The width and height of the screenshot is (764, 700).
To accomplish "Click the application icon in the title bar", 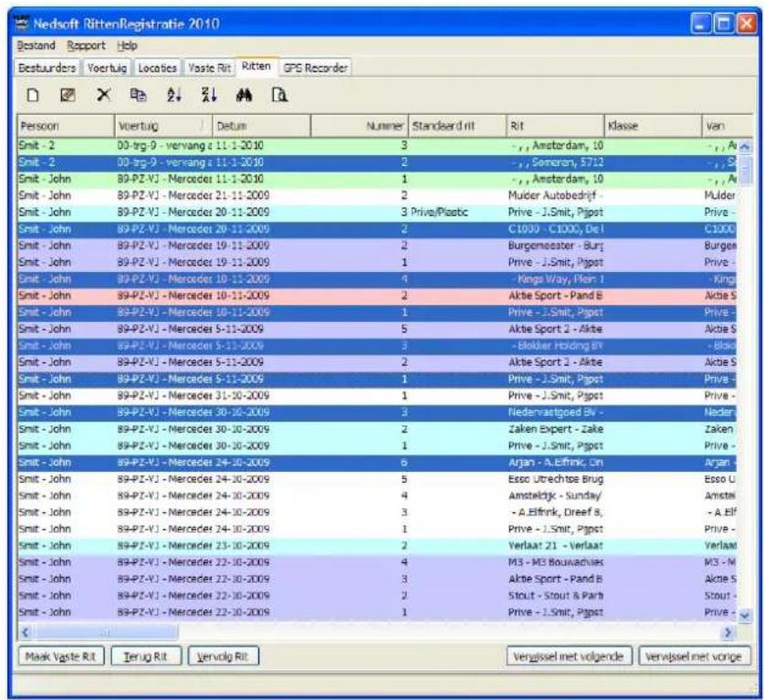I will pyautogui.click(x=21, y=24).
